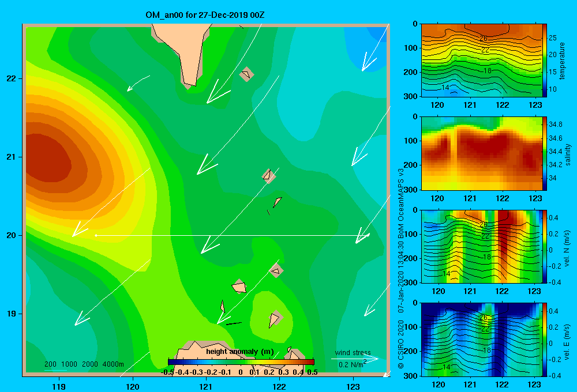Click the height anomaly color bar
This screenshot has width=577, height=392.
click(x=241, y=362)
